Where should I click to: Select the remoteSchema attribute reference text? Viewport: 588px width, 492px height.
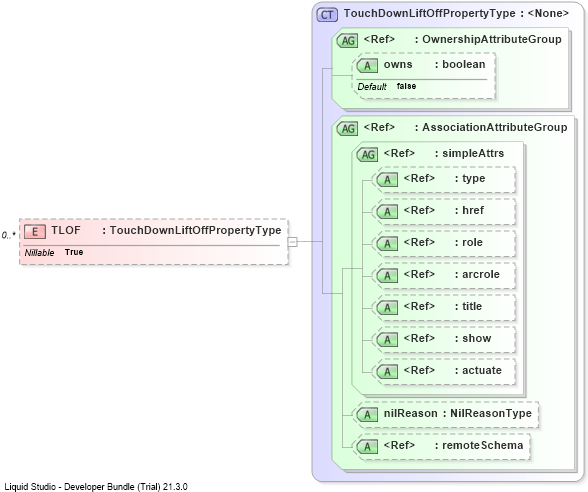(453, 446)
